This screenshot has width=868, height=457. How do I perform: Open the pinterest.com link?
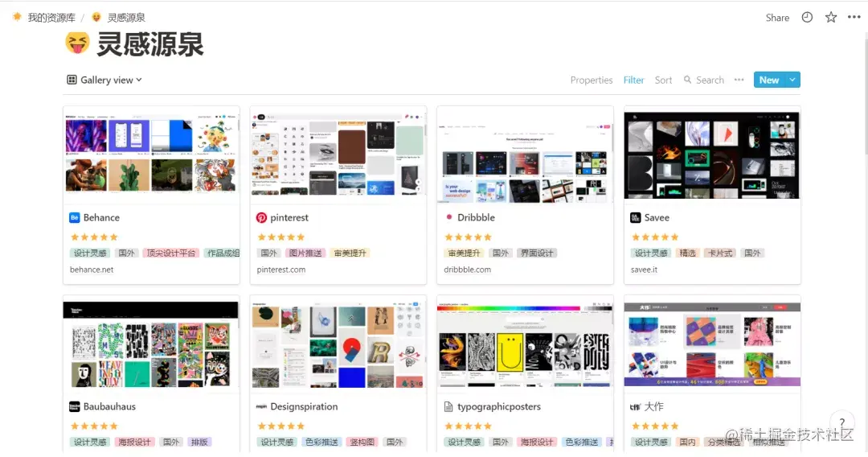pyautogui.click(x=280, y=270)
